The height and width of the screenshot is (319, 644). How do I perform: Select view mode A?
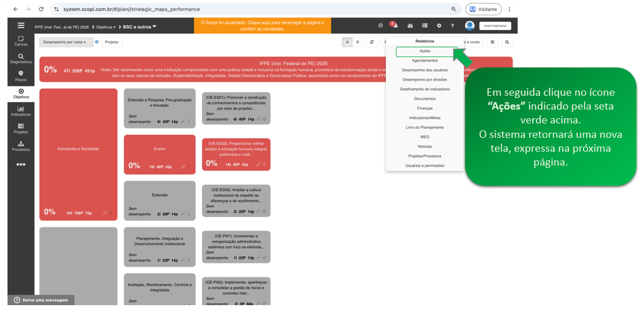tap(347, 42)
